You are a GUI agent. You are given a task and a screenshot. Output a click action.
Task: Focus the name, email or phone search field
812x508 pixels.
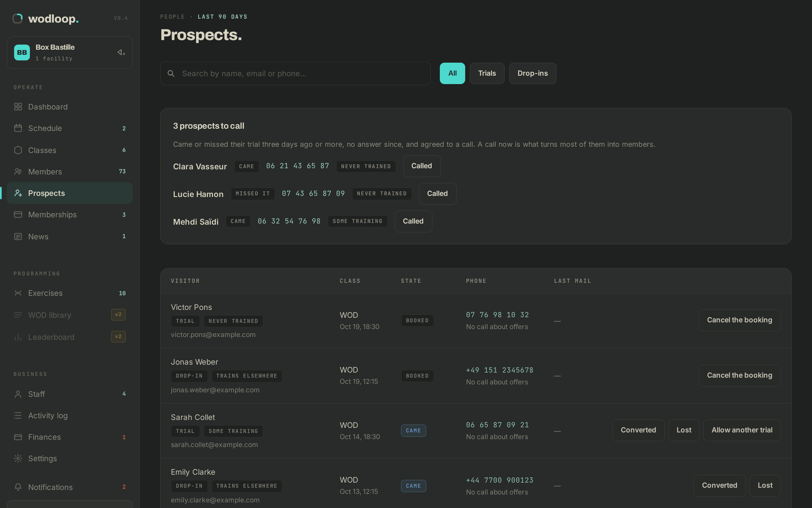(295, 73)
